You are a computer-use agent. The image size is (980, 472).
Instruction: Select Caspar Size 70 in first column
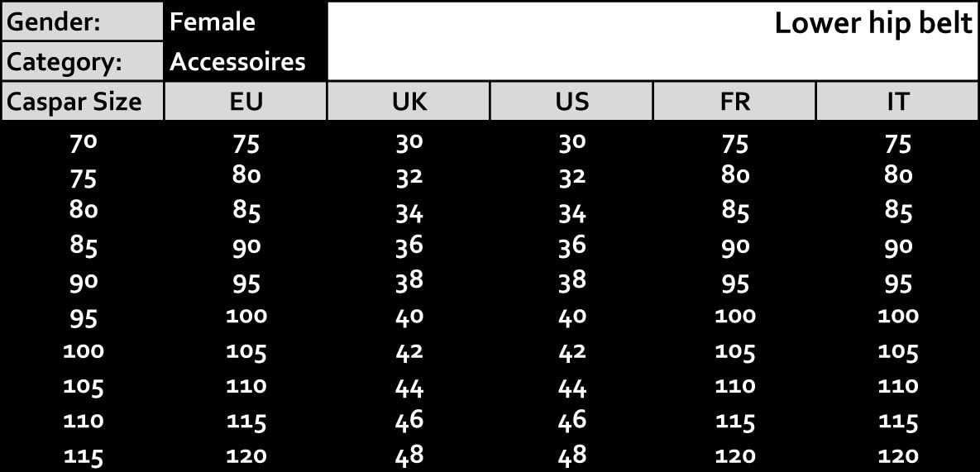[84, 143]
